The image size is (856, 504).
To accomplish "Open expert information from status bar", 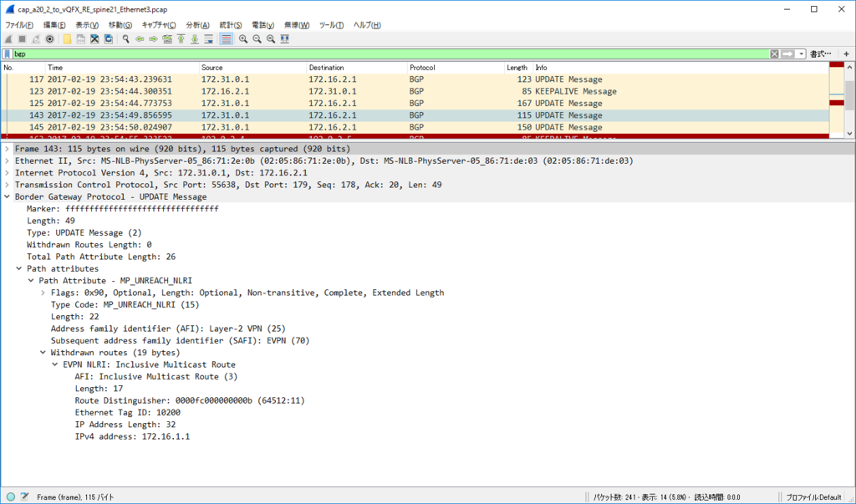I will [11, 497].
